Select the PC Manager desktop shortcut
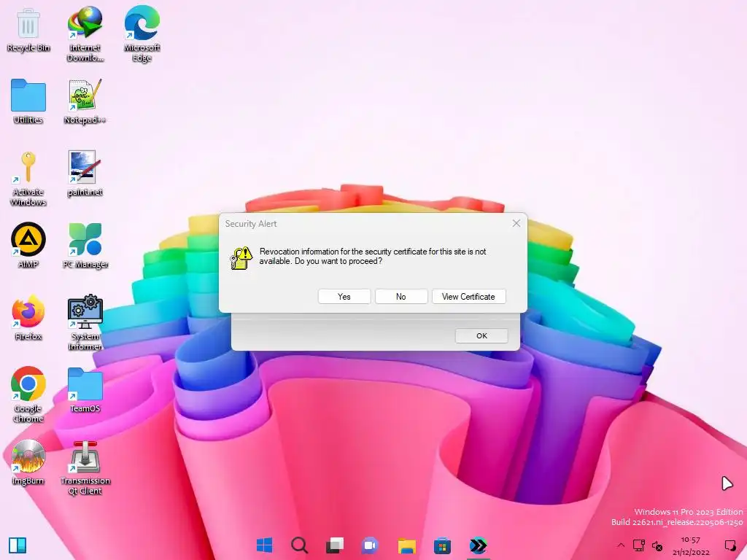Image resolution: width=747 pixels, height=560 pixels. pos(85,245)
